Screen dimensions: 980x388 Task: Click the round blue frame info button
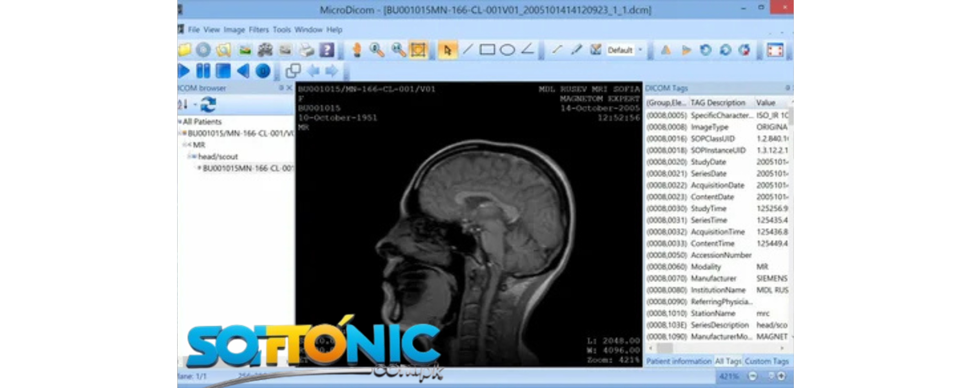263,71
